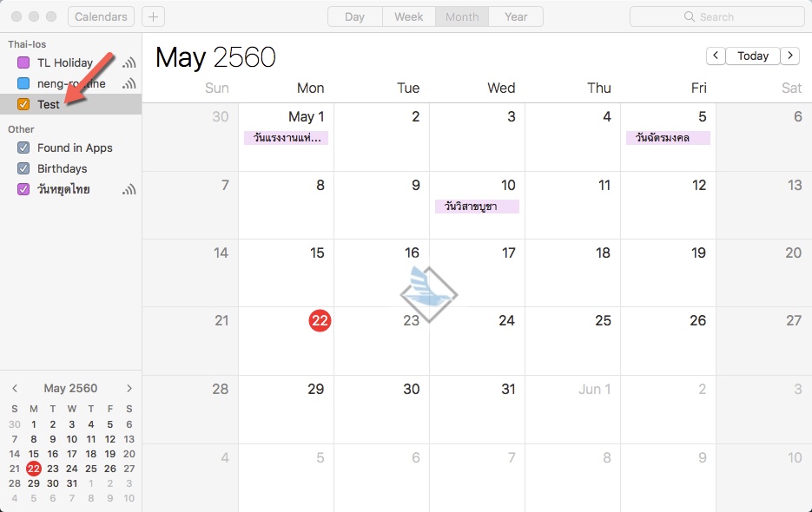Click the วันหยุดไทย sharing signal icon

coord(129,189)
